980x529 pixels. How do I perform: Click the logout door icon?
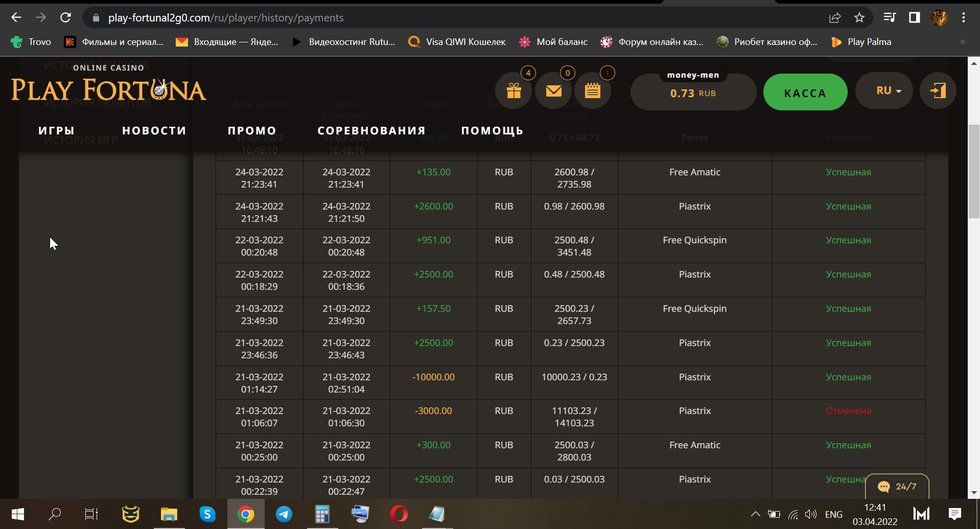pos(938,91)
